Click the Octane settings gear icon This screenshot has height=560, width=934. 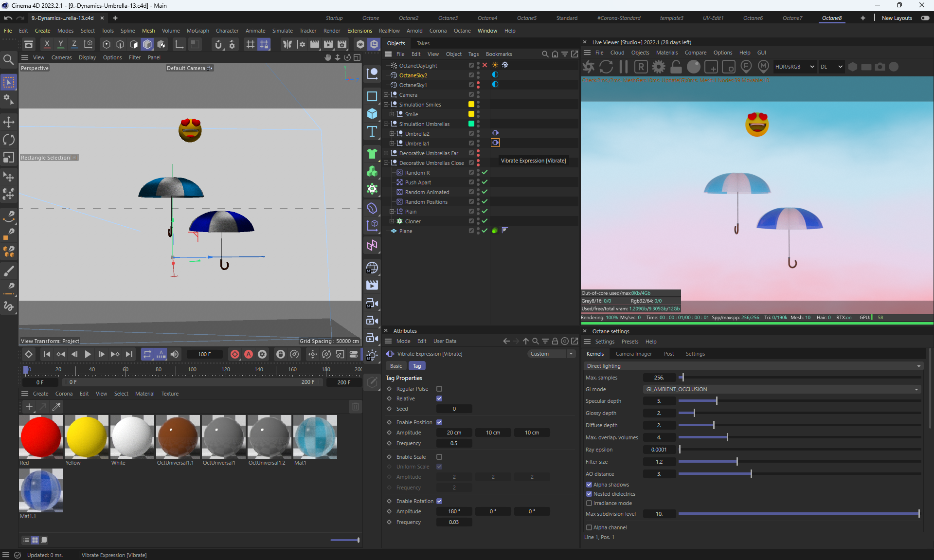[x=659, y=67]
